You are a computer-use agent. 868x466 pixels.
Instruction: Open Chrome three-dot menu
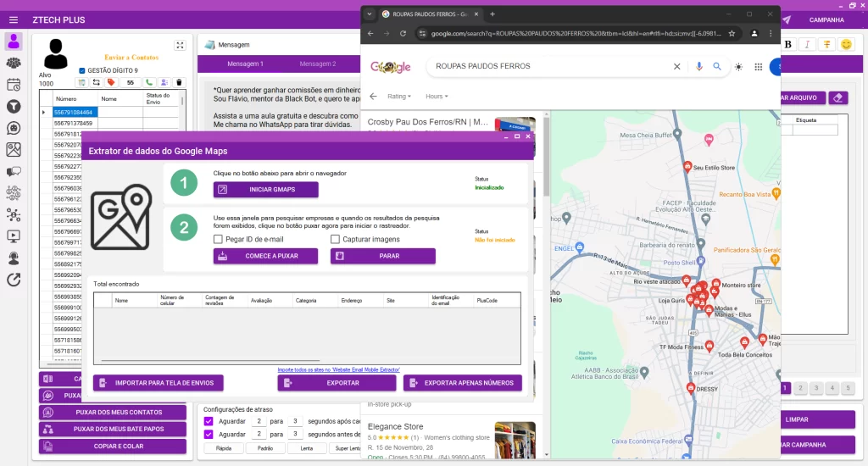(771, 33)
